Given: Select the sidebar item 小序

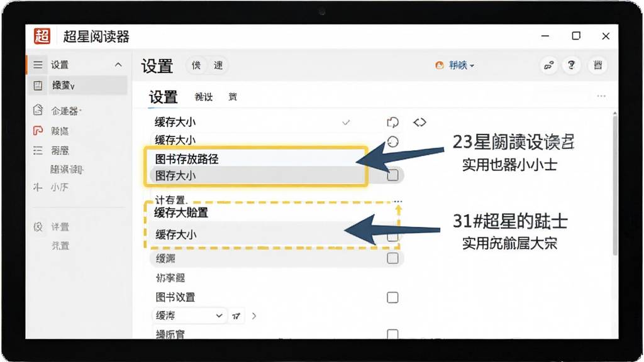Looking at the screenshot, I should 60,187.
